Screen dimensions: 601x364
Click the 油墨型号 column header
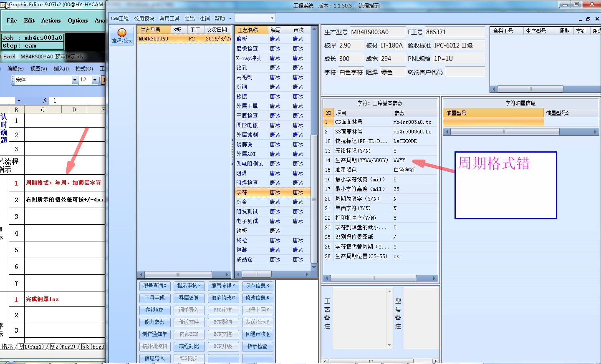(x=493, y=113)
